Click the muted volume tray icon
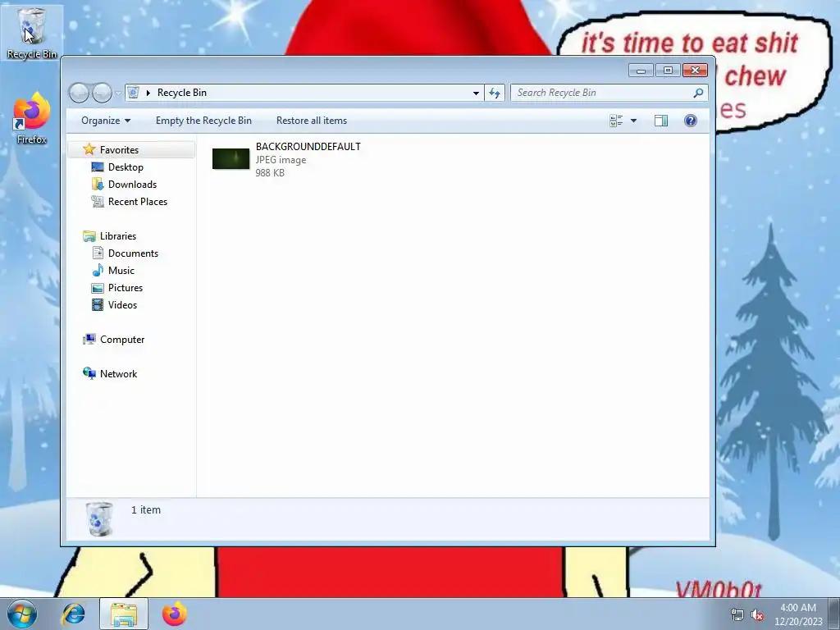The image size is (840, 630). pyautogui.click(x=757, y=615)
